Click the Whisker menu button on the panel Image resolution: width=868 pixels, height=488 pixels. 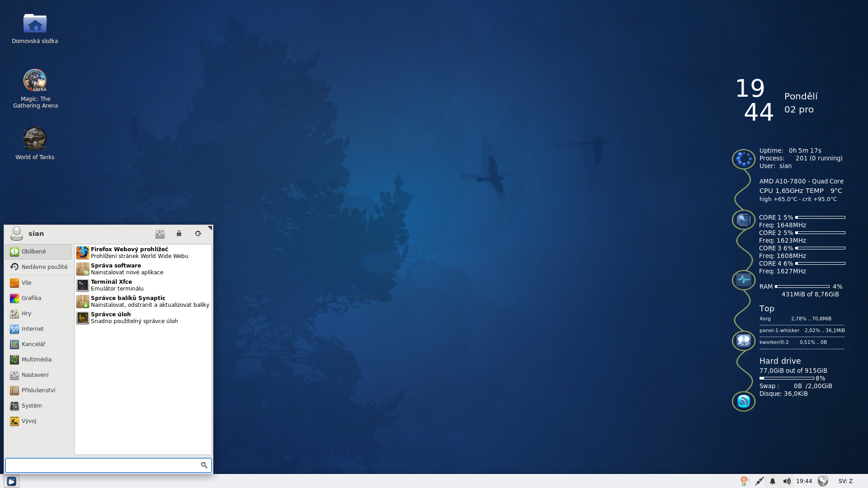tap(12, 481)
